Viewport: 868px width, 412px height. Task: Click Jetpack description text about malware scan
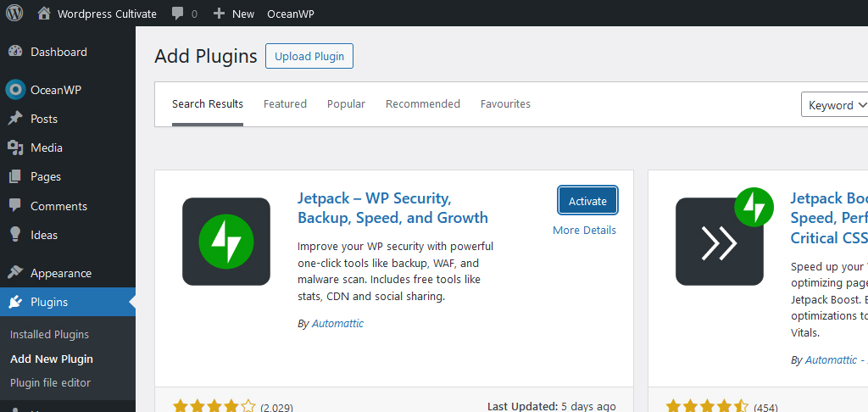point(395,271)
